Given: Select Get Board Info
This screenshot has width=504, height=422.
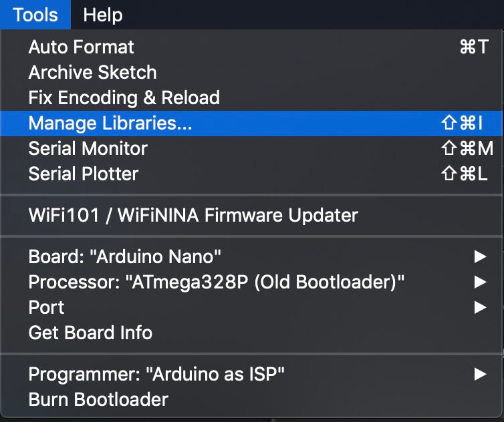Looking at the screenshot, I should [x=251, y=333].
